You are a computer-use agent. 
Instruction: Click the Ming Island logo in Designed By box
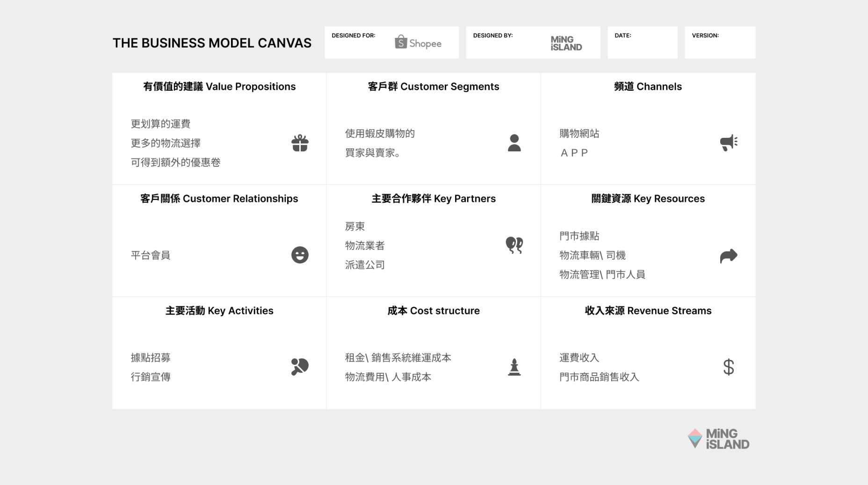click(566, 43)
